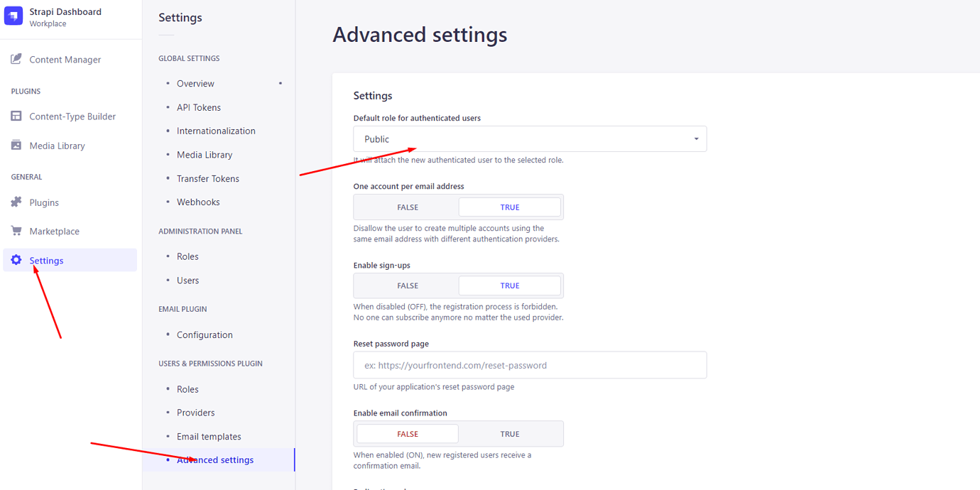Click the Reset password page URL field
The image size is (980, 490).
click(x=530, y=364)
